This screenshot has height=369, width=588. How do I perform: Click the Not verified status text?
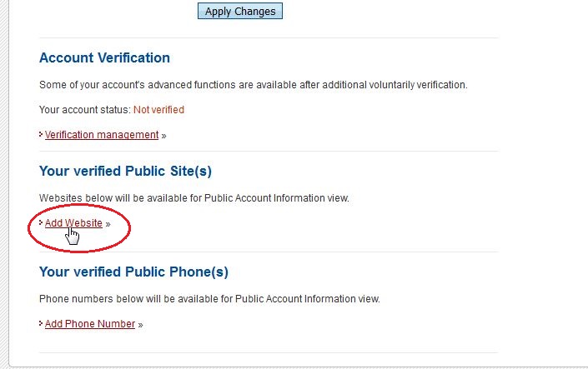tap(159, 110)
